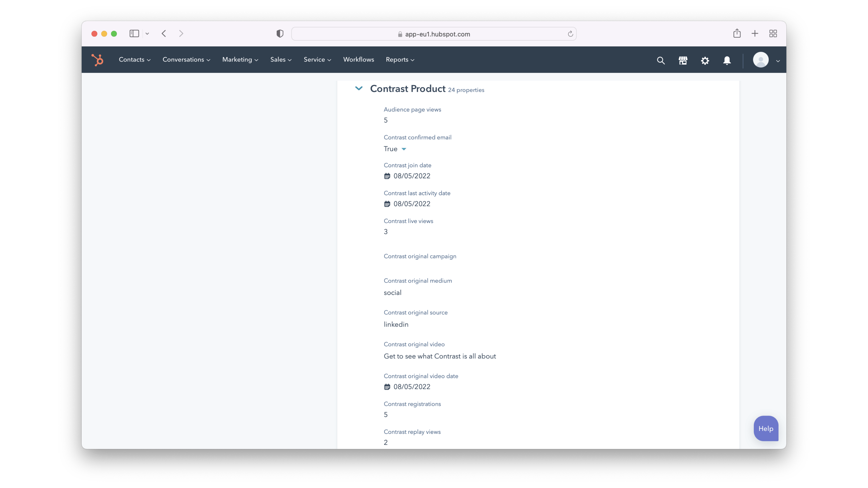Toggle the Safari sidebar button
This screenshot has width=868, height=488.
(x=134, y=34)
